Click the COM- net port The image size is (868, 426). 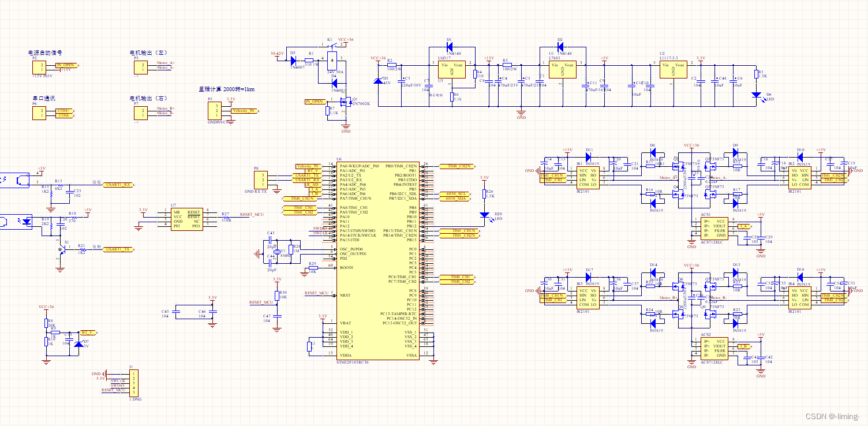(66, 115)
